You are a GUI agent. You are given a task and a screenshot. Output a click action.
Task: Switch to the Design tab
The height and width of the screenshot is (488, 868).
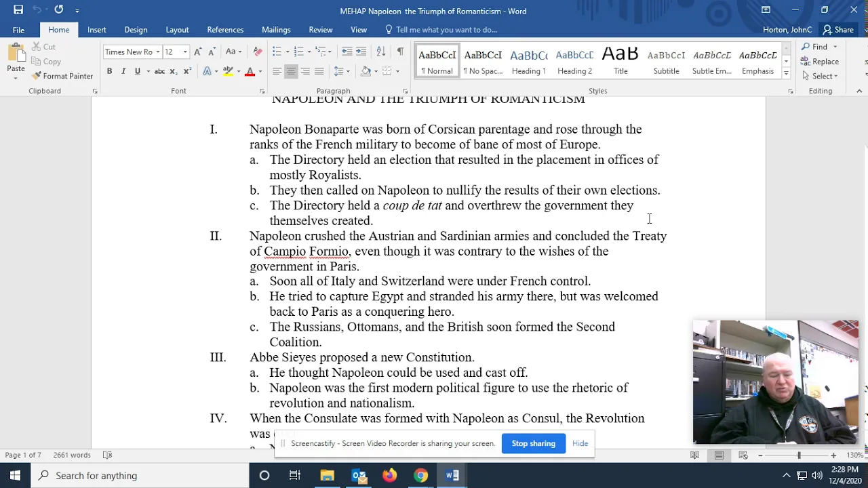point(136,30)
